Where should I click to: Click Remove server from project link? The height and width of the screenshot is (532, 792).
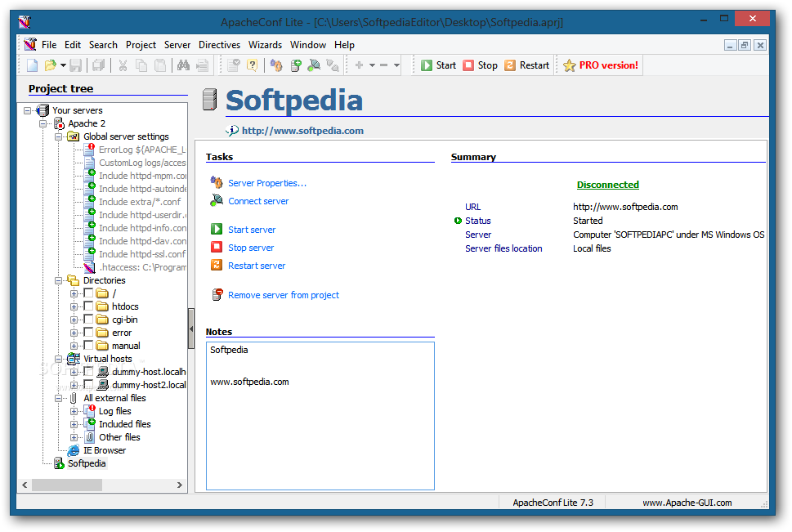[x=284, y=295]
